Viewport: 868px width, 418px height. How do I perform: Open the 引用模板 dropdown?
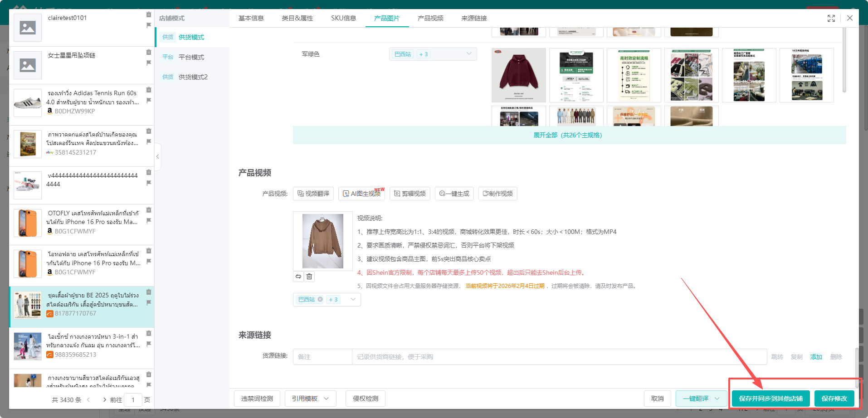coord(310,399)
